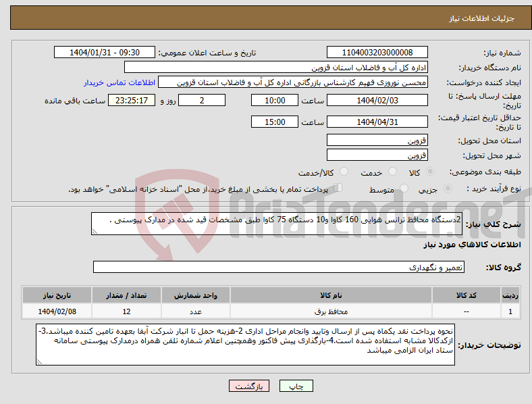Image resolution: width=532 pixels, height=404 pixels.
Task: Click the توضیحات خریدار notes textarea
Action: (x=245, y=345)
